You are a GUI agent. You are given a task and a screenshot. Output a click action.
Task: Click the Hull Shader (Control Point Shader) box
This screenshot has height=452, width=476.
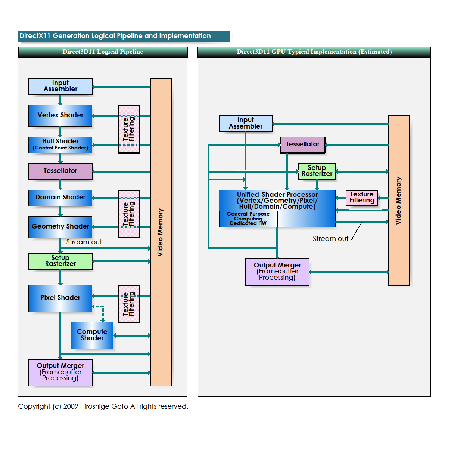coord(60,145)
